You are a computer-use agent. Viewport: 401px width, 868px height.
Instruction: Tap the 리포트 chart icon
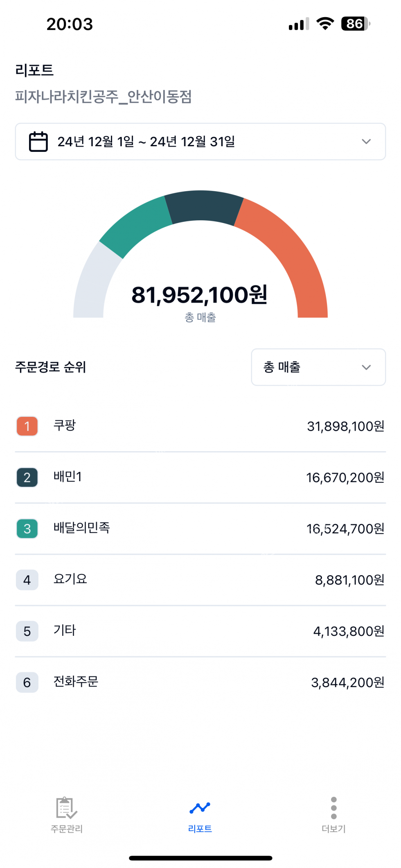click(x=200, y=808)
